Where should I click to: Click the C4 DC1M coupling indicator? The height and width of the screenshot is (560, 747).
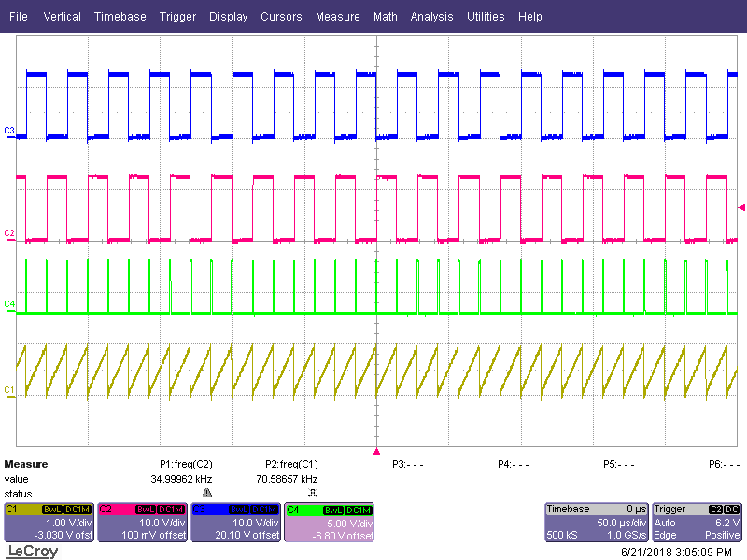(358, 510)
